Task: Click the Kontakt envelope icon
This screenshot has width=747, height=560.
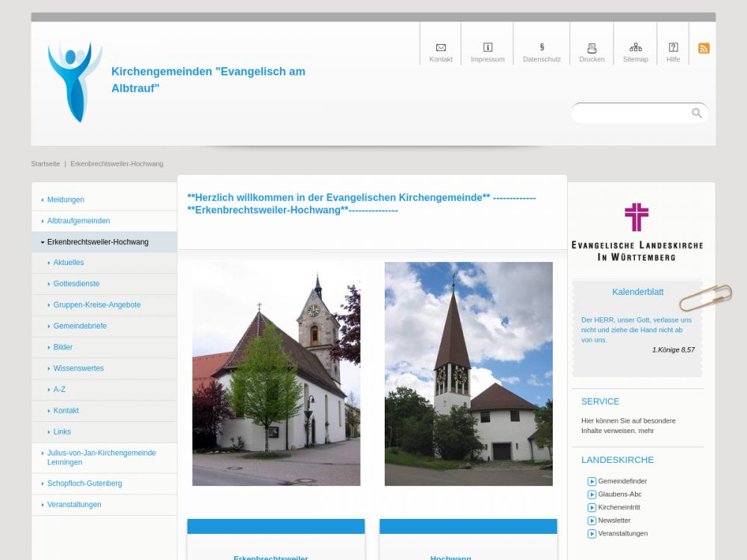Action: tap(441, 48)
